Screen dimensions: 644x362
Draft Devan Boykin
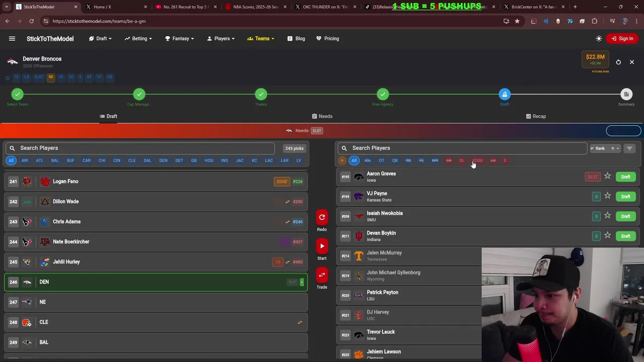click(x=625, y=236)
